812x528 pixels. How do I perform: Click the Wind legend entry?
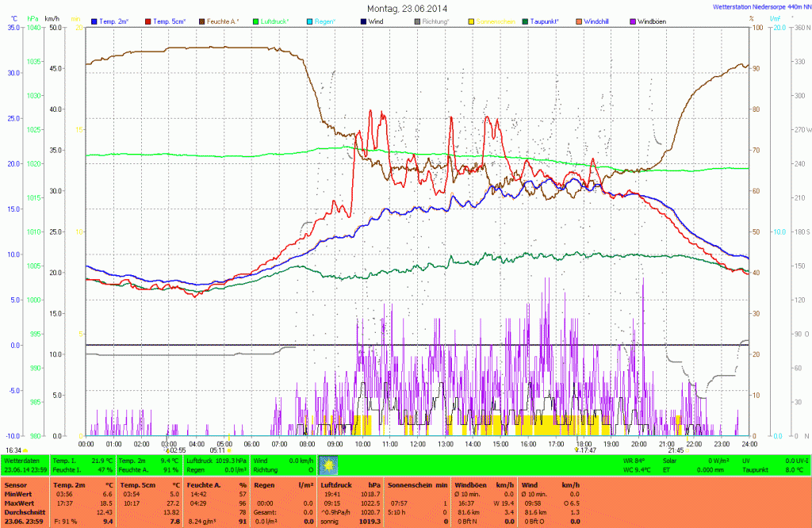[376, 21]
